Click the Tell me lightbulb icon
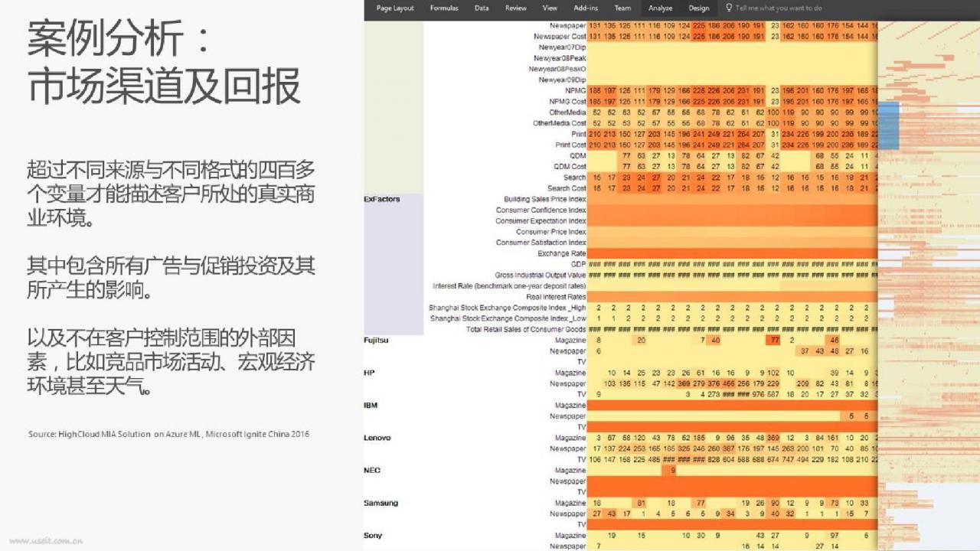 pos(729,8)
